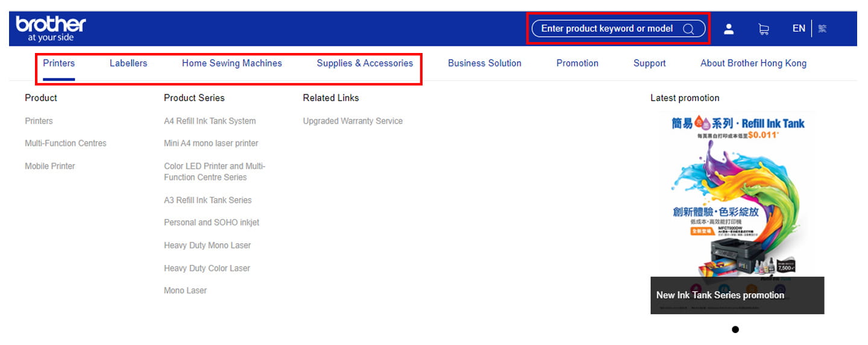868x345 pixels.
Task: Open the shopping cart icon
Action: coord(764,29)
